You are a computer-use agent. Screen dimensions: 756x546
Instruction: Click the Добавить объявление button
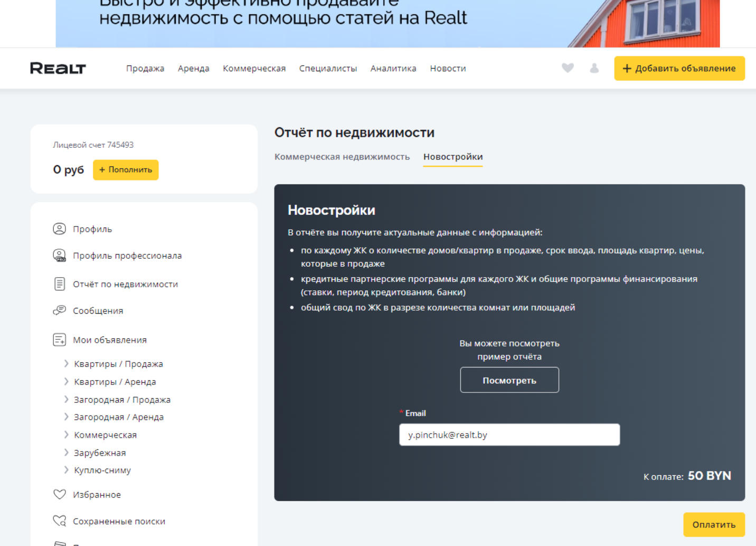pos(679,68)
